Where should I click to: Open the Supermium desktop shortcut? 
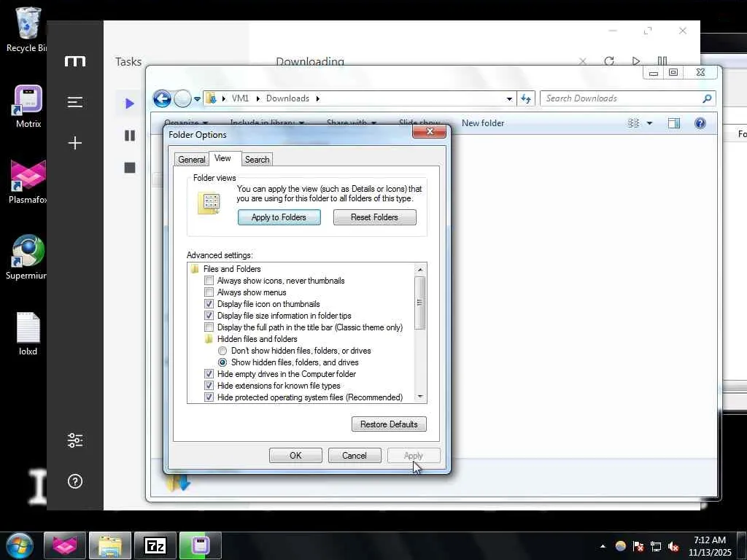click(27, 257)
